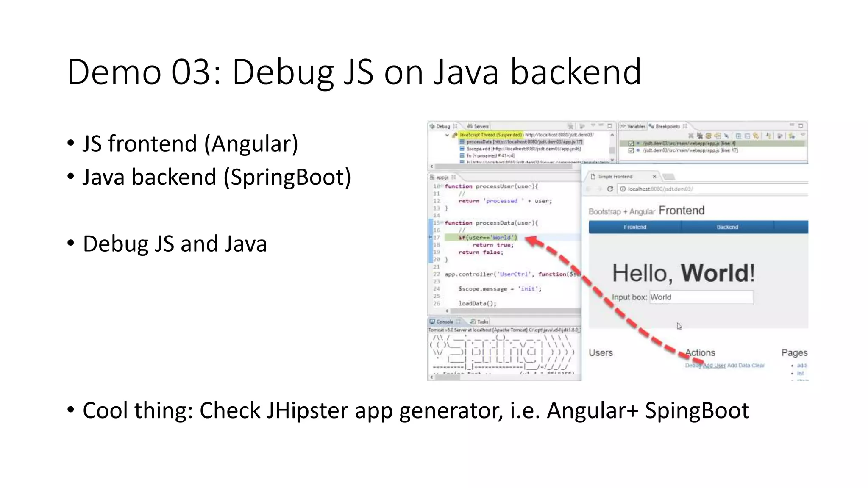Maximize the Debug view

pos(610,126)
